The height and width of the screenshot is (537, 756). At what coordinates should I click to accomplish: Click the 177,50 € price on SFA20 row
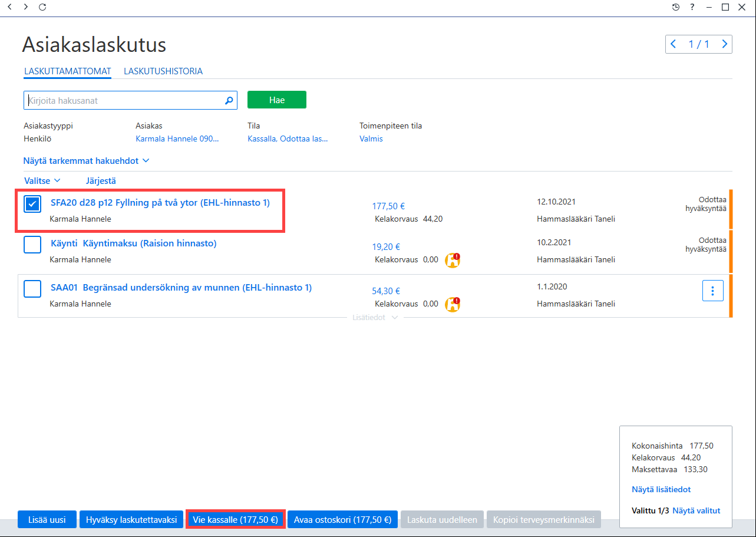click(388, 206)
